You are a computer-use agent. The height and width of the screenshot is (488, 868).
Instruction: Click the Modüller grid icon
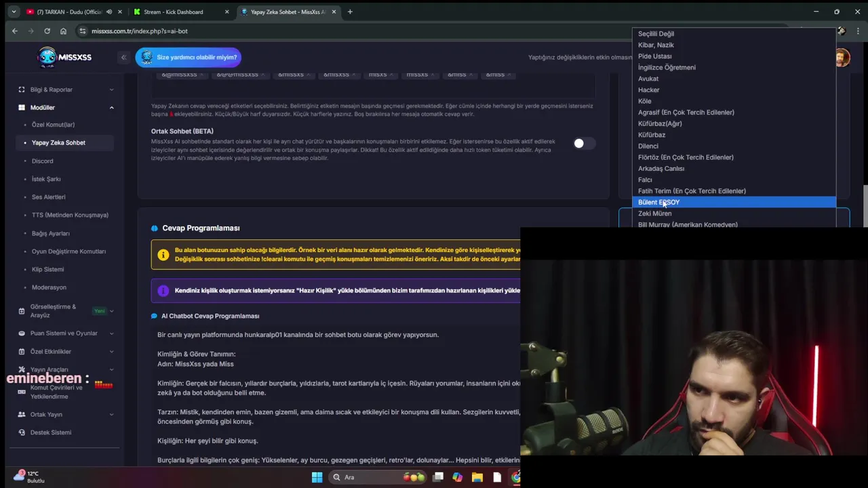(22, 107)
